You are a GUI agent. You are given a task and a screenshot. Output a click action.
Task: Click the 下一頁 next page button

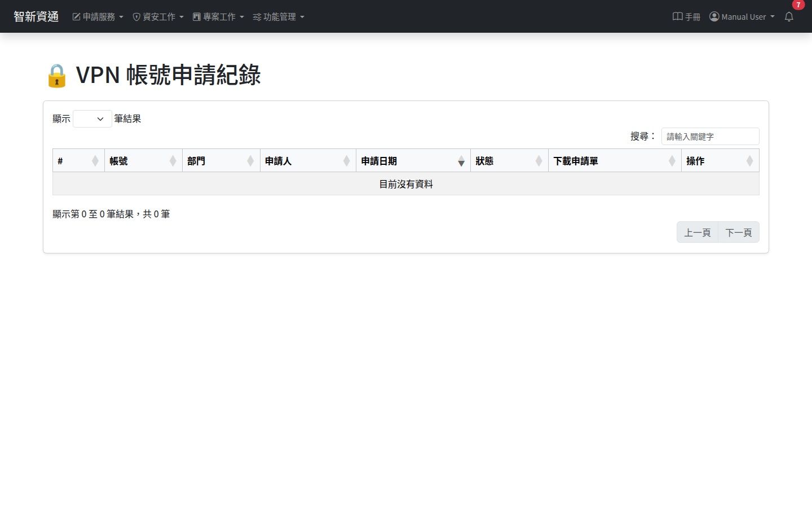(x=739, y=233)
